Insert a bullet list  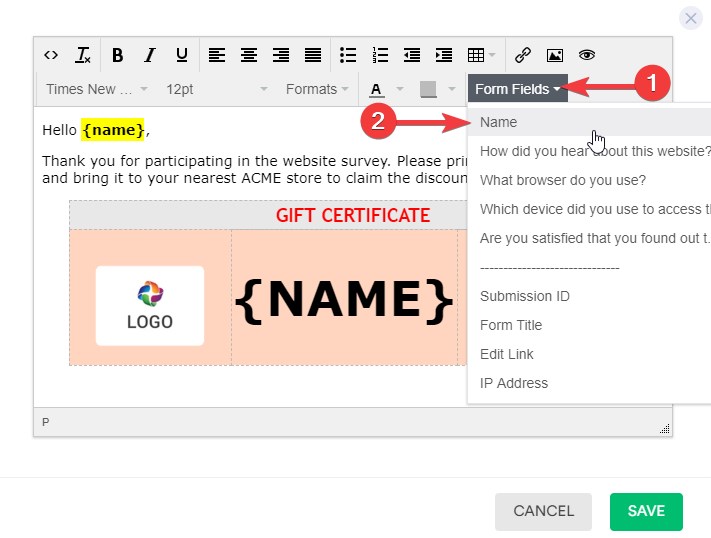pos(348,55)
